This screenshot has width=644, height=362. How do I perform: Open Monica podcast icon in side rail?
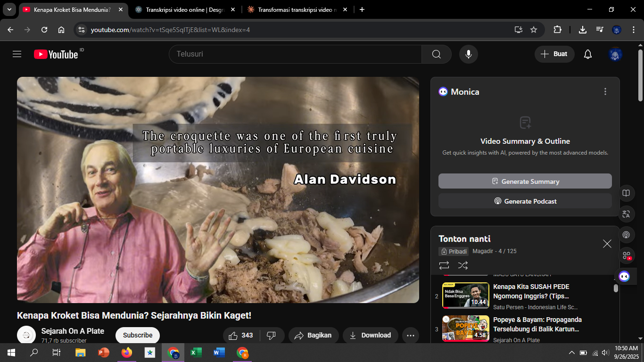point(626,235)
